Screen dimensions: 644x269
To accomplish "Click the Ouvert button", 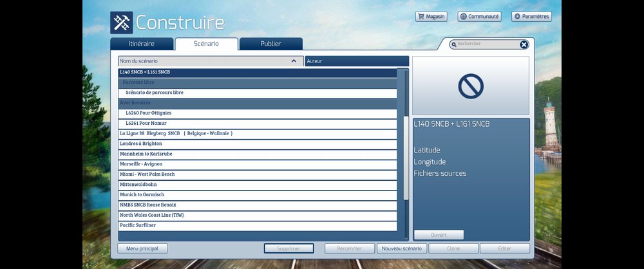I will click(x=439, y=235).
